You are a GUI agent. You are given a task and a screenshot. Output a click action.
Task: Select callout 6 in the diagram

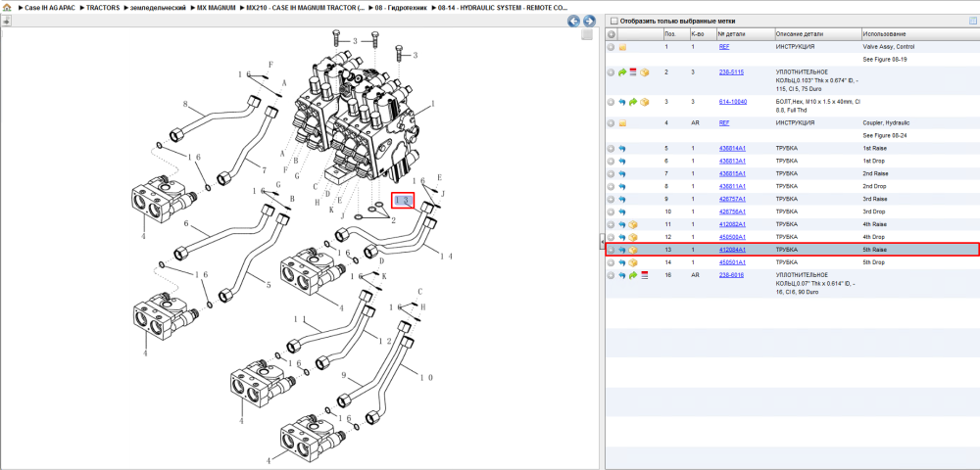[x=186, y=223]
